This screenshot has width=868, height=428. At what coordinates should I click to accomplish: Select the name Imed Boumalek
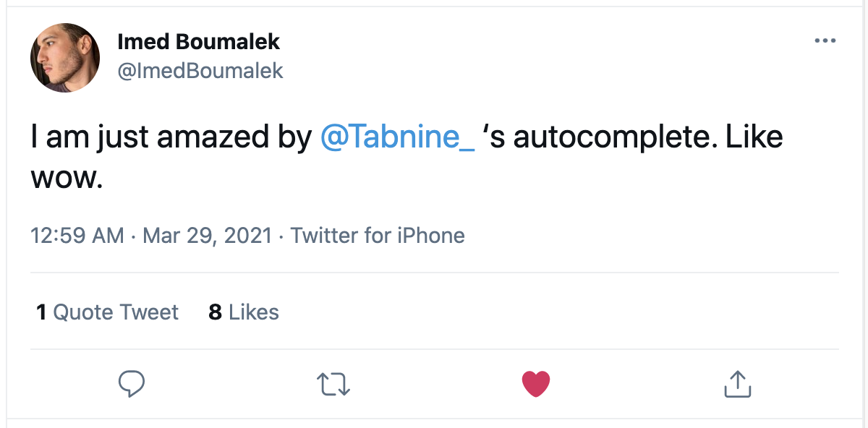click(x=198, y=41)
